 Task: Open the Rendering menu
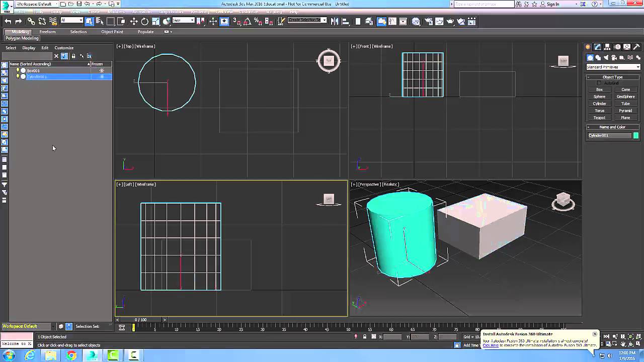[x=200, y=12]
